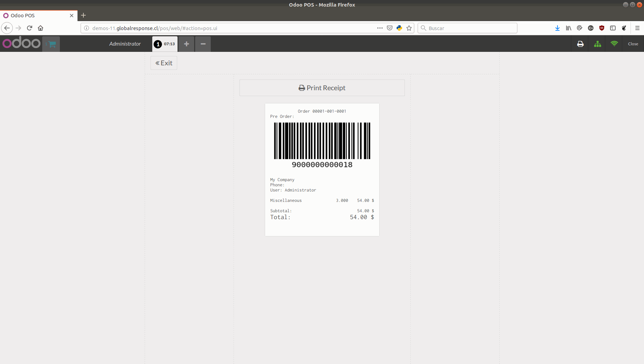644x364 pixels.
Task: Click inside the Buscar search field
Action: (x=467, y=28)
